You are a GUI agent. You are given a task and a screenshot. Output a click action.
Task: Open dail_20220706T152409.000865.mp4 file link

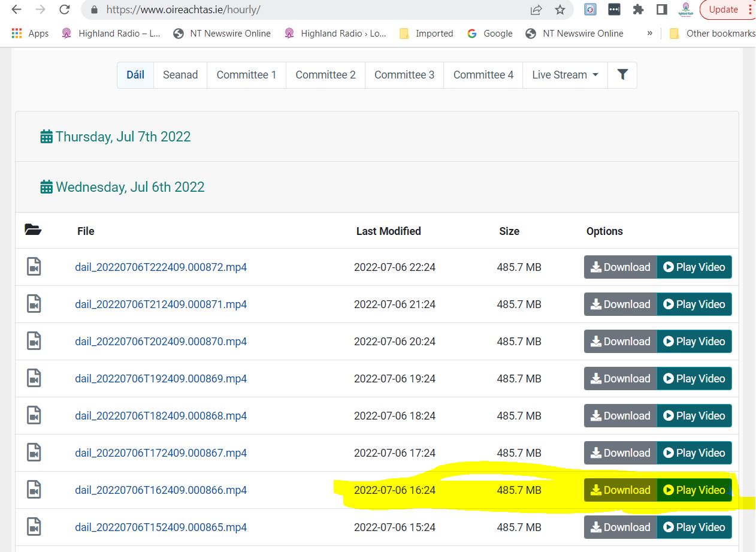(161, 527)
